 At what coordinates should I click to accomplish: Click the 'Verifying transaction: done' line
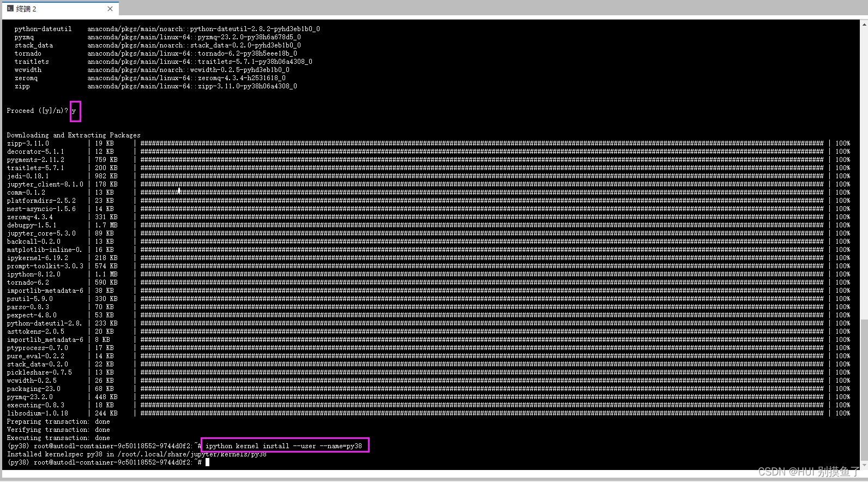point(58,430)
